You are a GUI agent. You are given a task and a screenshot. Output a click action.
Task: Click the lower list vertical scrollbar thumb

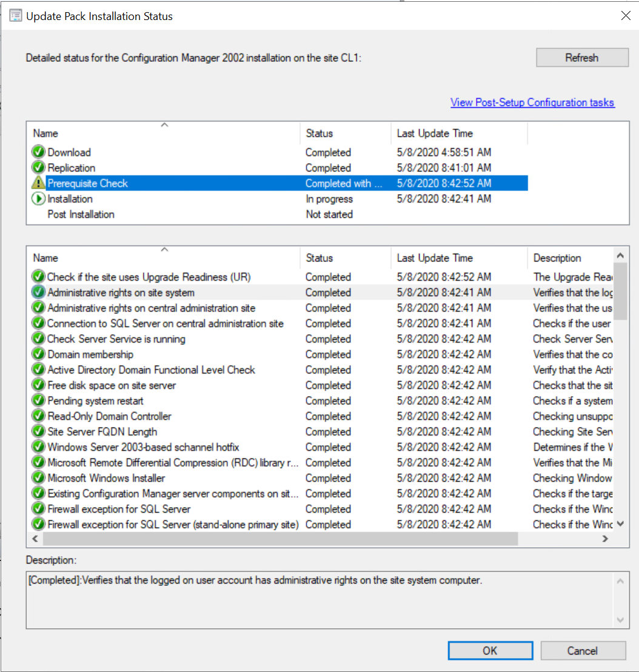tap(620, 292)
